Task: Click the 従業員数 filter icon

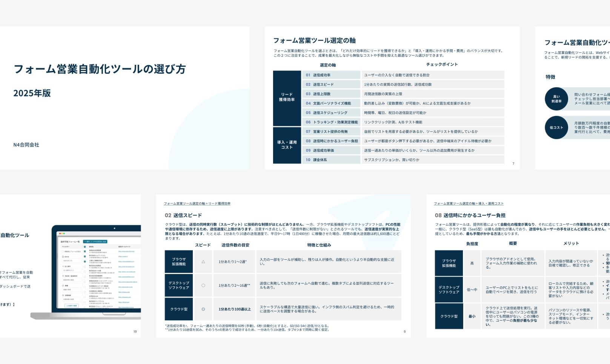Action: [x=63, y=295]
